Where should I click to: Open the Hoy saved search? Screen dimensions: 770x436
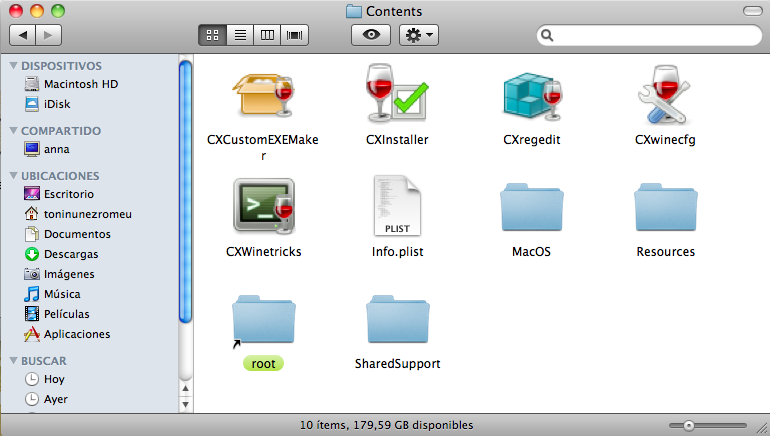[44, 379]
